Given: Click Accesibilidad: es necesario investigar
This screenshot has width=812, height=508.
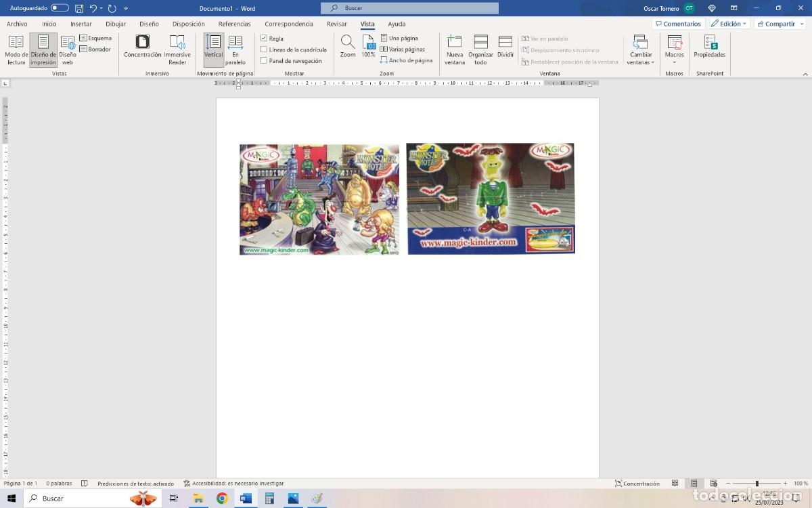Looking at the screenshot, I should point(233,484).
